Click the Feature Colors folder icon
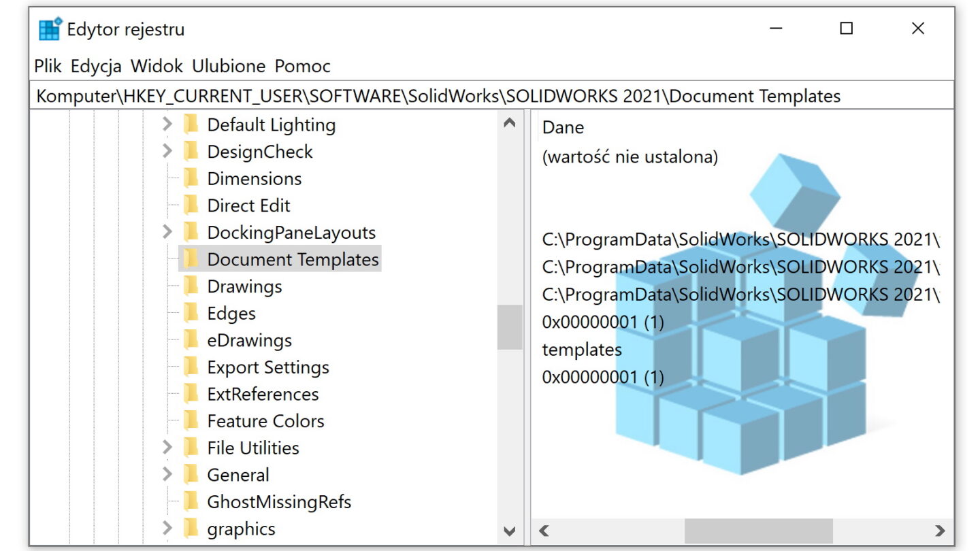Viewport: 980px width, 551px height. [x=191, y=421]
